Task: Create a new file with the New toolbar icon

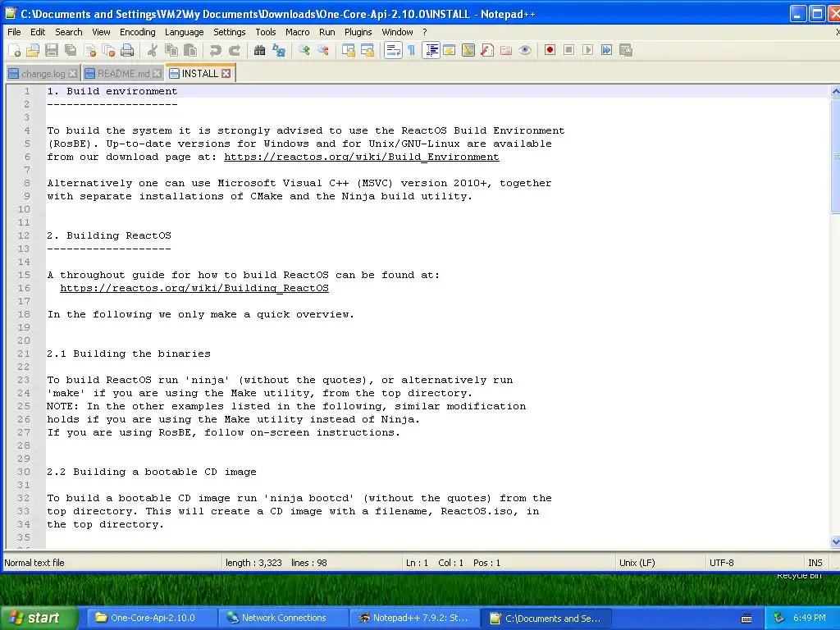Action: (x=15, y=50)
